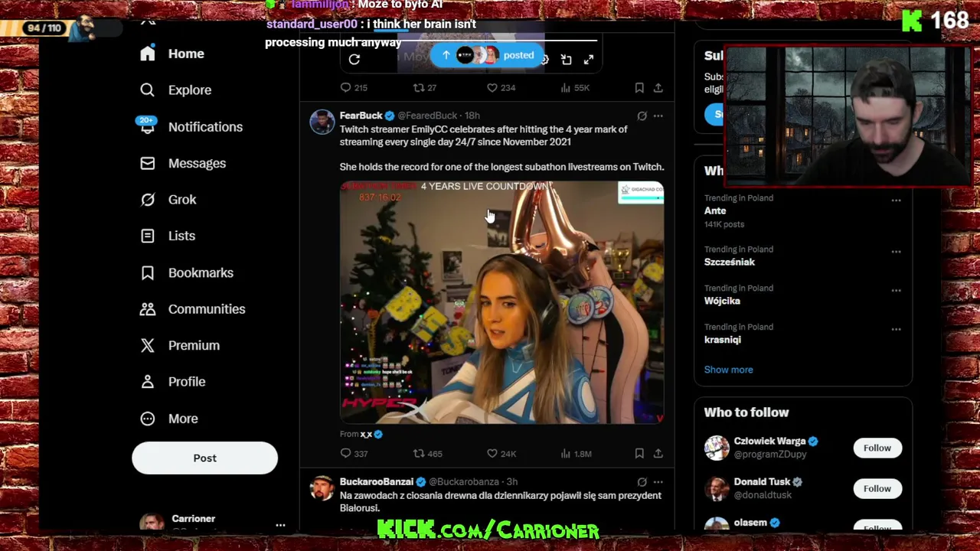980x551 pixels.
Task: Follow Człowiek Warga
Action: [877, 448]
